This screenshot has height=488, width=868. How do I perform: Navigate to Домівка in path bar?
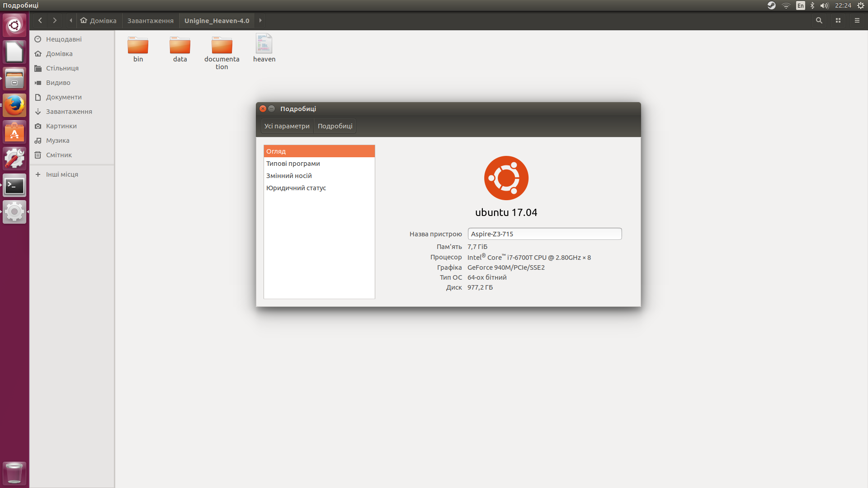99,20
